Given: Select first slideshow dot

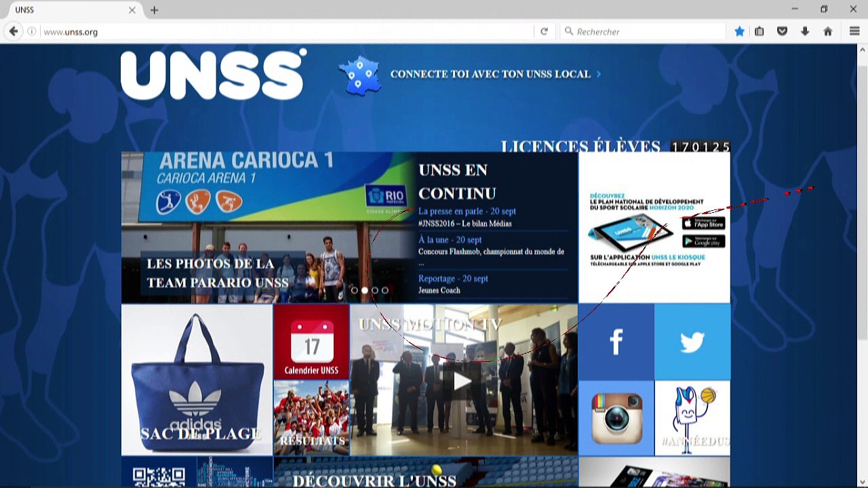Looking at the screenshot, I should pyautogui.click(x=354, y=290).
